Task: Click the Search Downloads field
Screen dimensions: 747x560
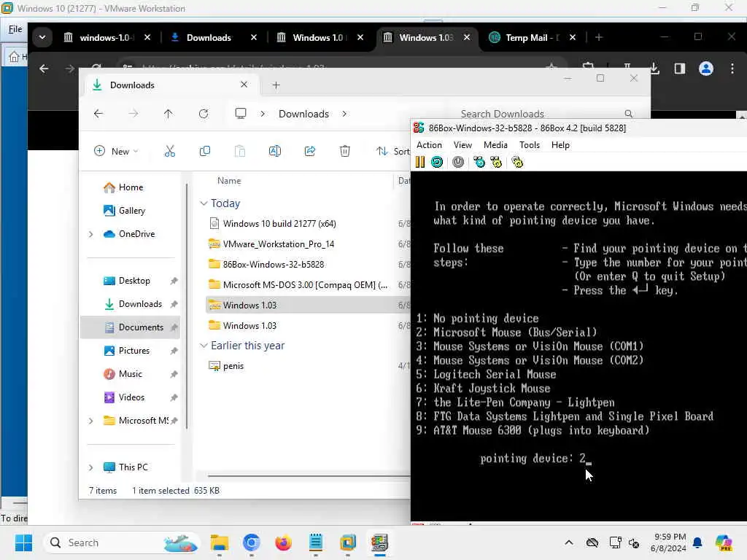Action: point(546,114)
